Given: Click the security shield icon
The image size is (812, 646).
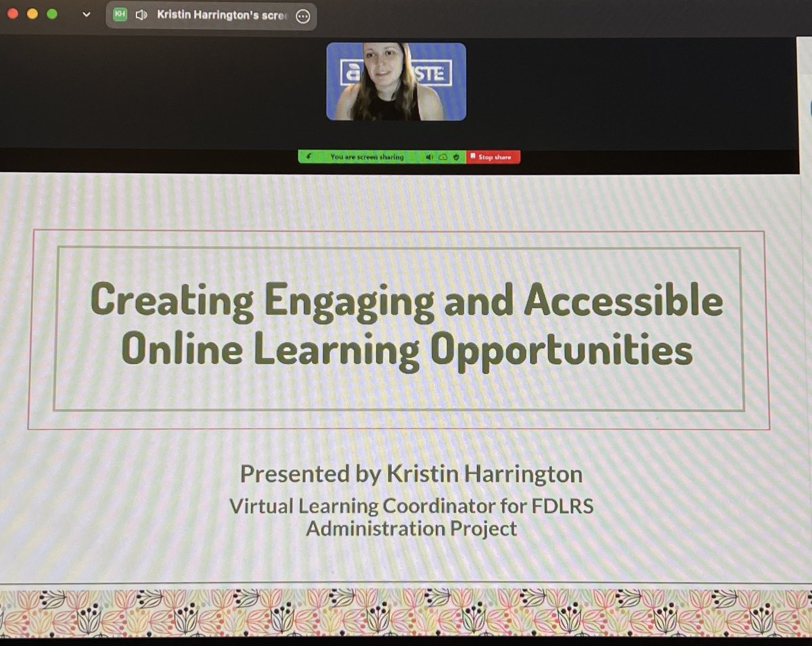Looking at the screenshot, I should coord(456,157).
